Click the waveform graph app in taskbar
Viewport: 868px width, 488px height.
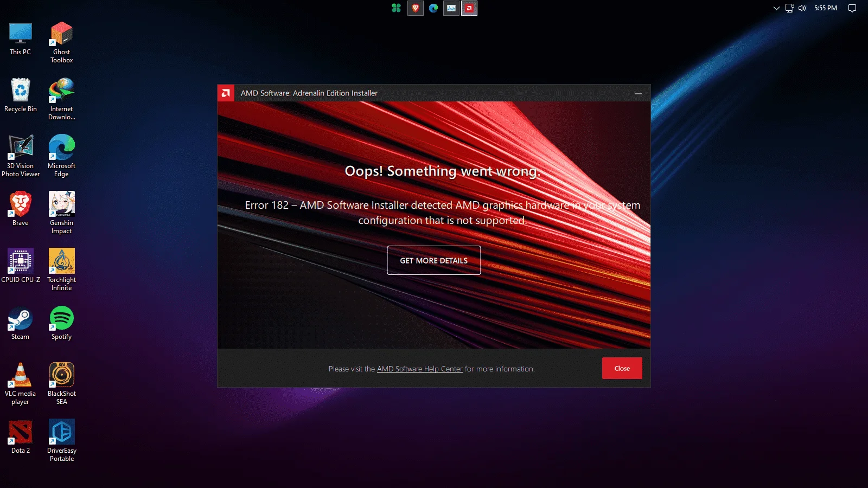click(451, 8)
